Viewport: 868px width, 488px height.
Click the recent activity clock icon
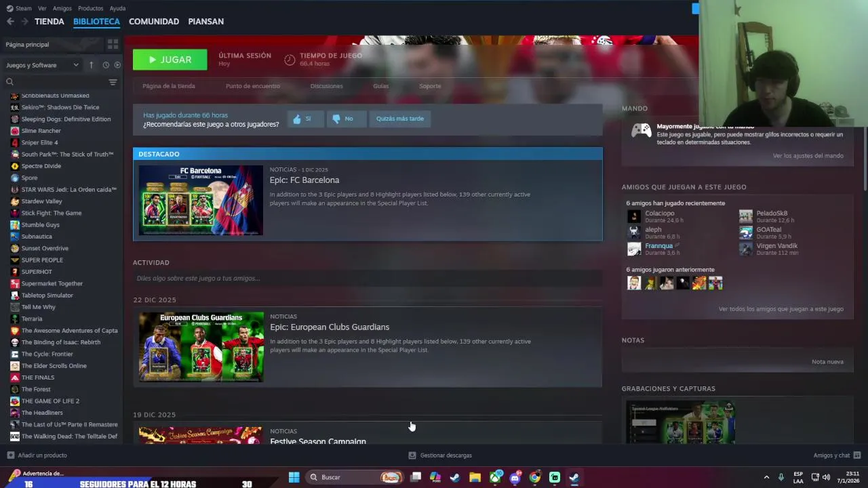click(x=106, y=65)
